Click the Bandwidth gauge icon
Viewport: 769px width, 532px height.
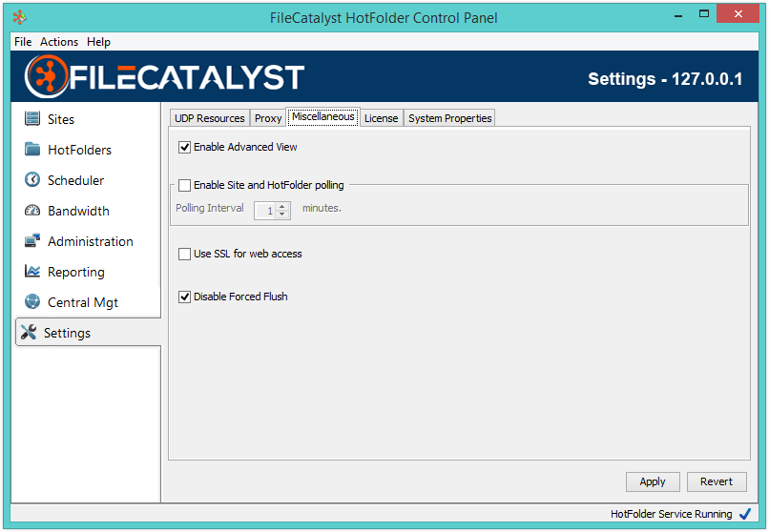point(32,210)
